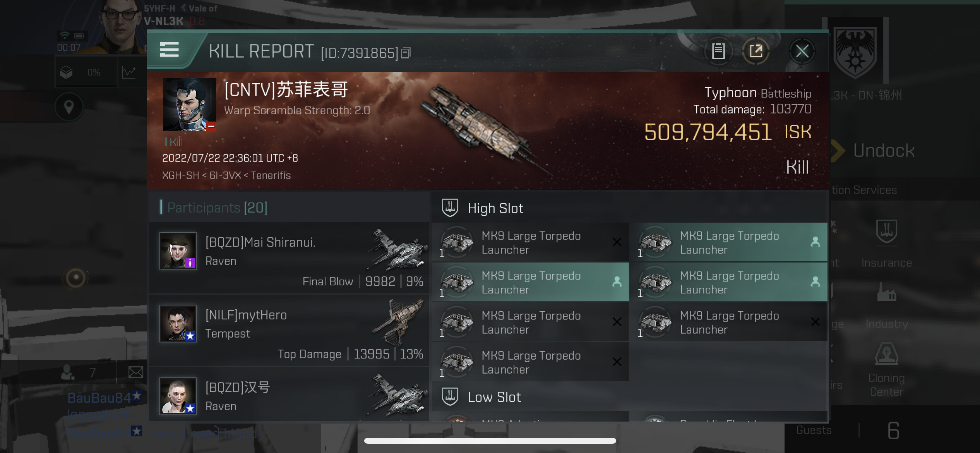The height and width of the screenshot is (453, 980).
Task: Select first destroyed MK9 Large Torpedo Launcher
Action: 530,242
